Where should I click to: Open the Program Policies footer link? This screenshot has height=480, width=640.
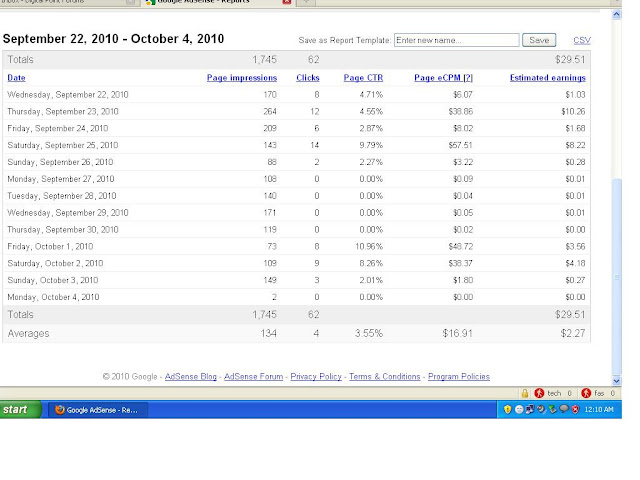(459, 376)
